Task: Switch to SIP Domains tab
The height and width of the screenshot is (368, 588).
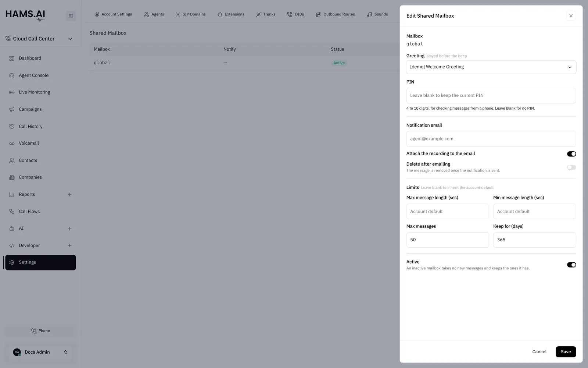Action: click(x=191, y=14)
